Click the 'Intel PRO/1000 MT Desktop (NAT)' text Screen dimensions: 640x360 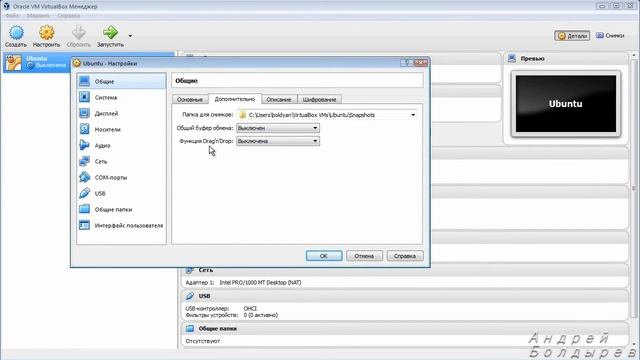[x=260, y=282]
